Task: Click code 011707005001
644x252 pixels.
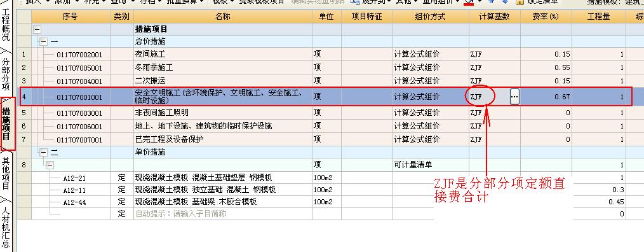Action: [79, 67]
